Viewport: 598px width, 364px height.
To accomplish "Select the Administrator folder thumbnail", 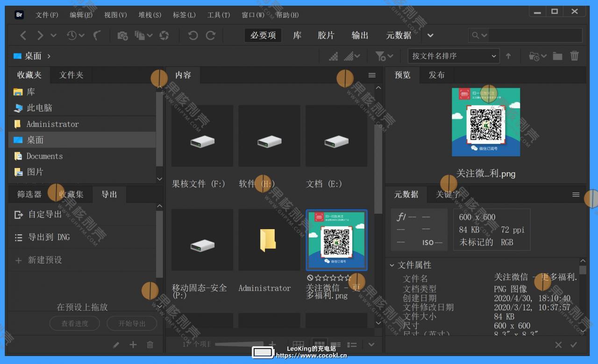I will (270, 240).
